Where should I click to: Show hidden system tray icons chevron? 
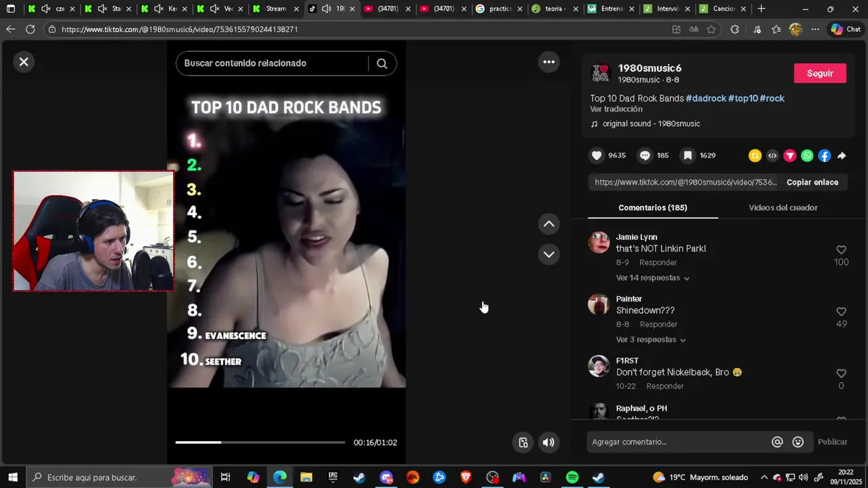tap(764, 477)
